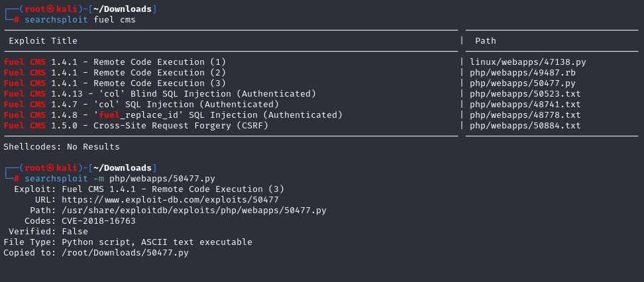Click the Copied to /root/Downloads/50477.py path
The height and width of the screenshot is (282, 644).
click(125, 253)
